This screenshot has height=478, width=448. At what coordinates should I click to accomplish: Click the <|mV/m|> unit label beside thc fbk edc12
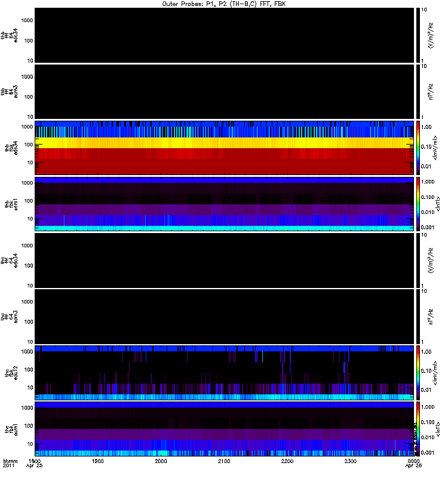[x=435, y=372]
